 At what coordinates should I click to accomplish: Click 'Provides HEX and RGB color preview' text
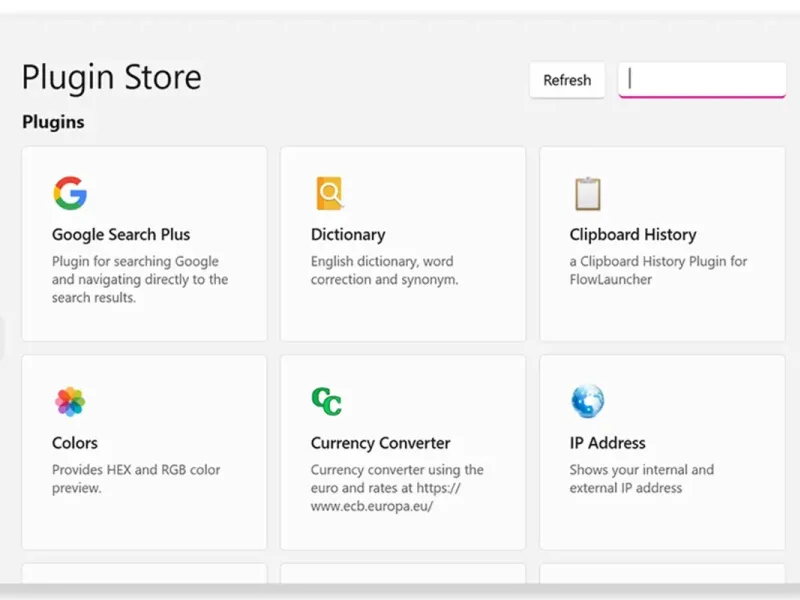136,479
